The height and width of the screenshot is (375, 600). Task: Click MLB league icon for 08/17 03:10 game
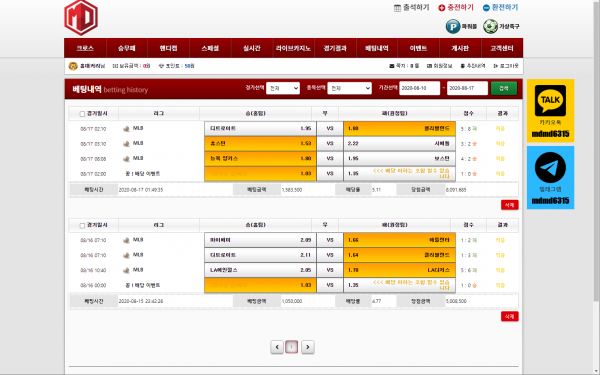(126, 143)
